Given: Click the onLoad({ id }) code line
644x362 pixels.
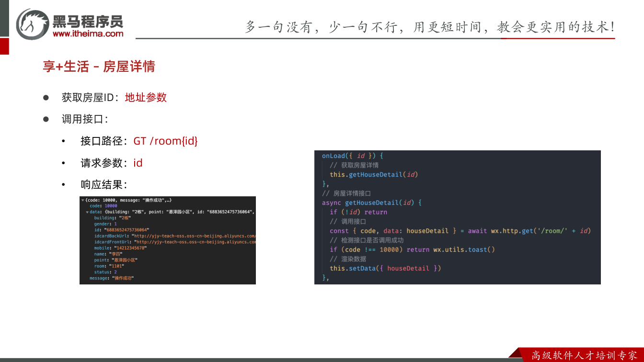Looking at the screenshot, I should 353,156.
